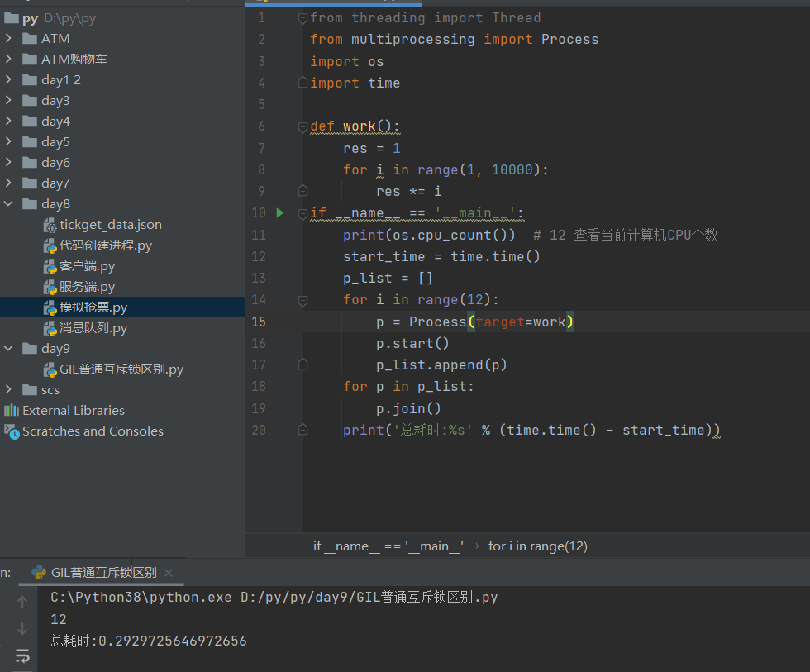
Task: Select the GIL普通互斥锁区别 run tab
Action: click(x=103, y=572)
